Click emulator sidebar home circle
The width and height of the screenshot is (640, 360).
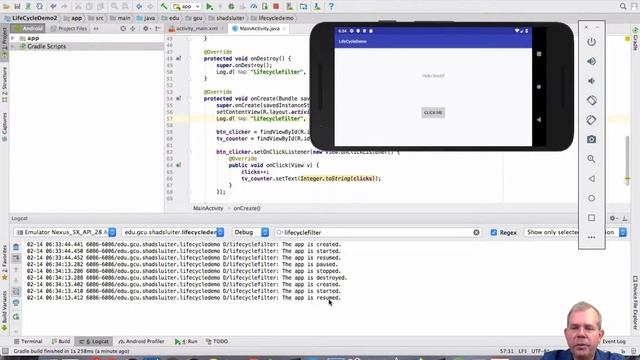coord(591,198)
